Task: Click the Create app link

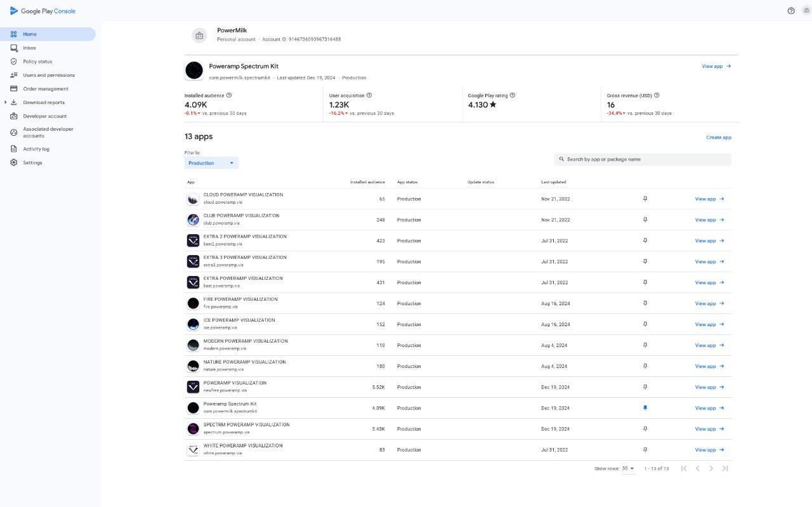Action: click(719, 137)
